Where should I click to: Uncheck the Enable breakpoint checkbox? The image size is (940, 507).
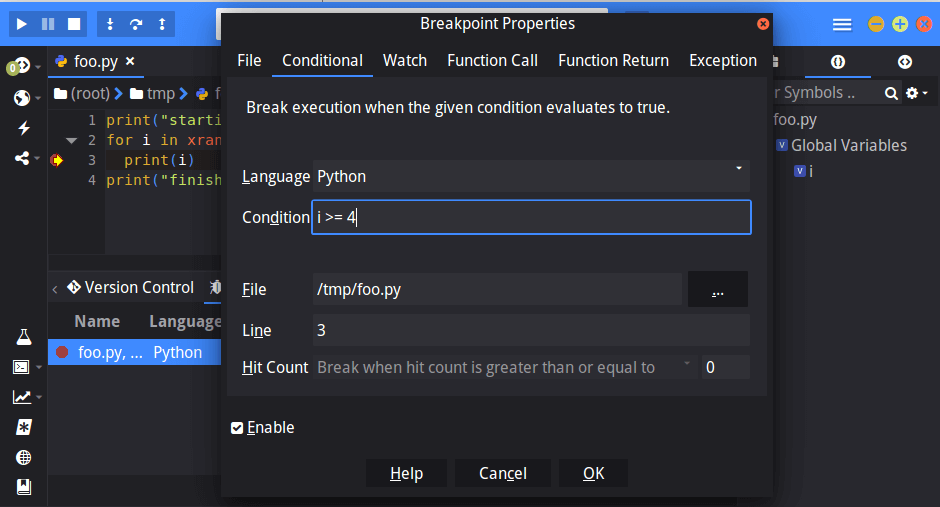pos(237,428)
